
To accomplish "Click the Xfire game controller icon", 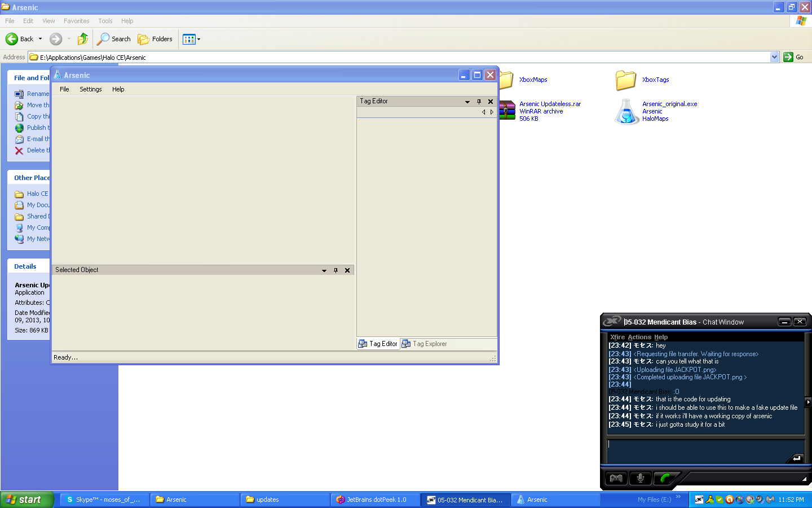I will coord(616,478).
